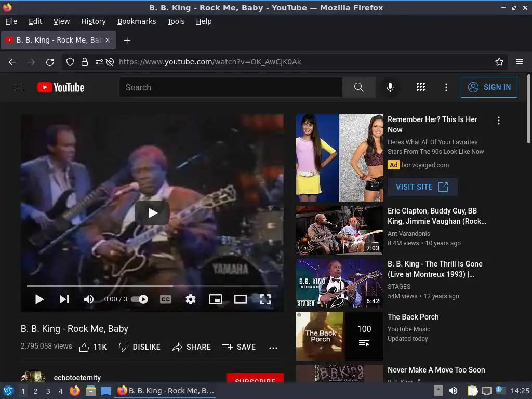Open 'Never Make A Move Too Soon' video

pyautogui.click(x=436, y=370)
